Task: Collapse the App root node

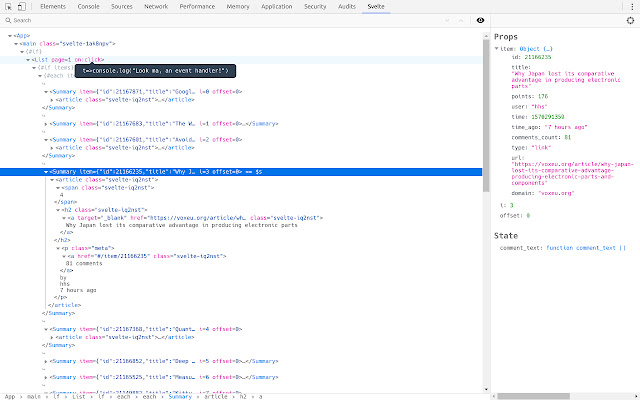Action: pyautogui.click(x=10, y=36)
